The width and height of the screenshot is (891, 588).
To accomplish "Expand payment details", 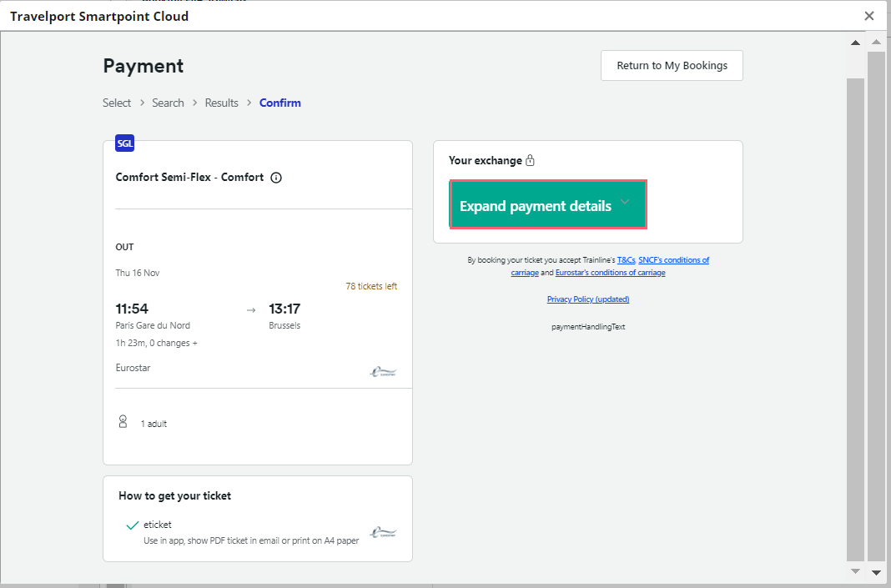I will click(548, 204).
